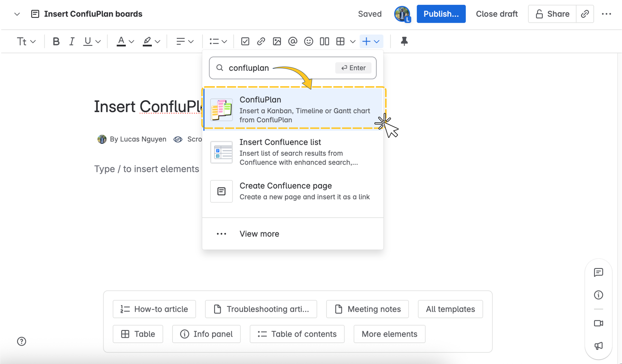
Task: Open the comments sidebar icon
Action: [x=599, y=272]
